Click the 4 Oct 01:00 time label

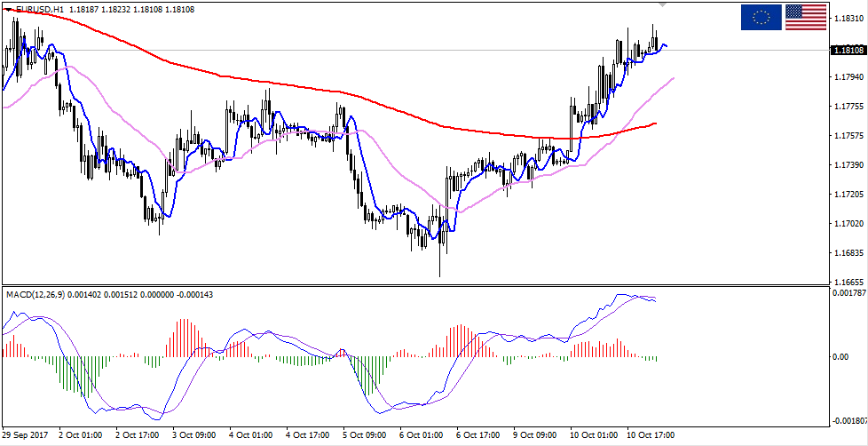pyautogui.click(x=249, y=435)
